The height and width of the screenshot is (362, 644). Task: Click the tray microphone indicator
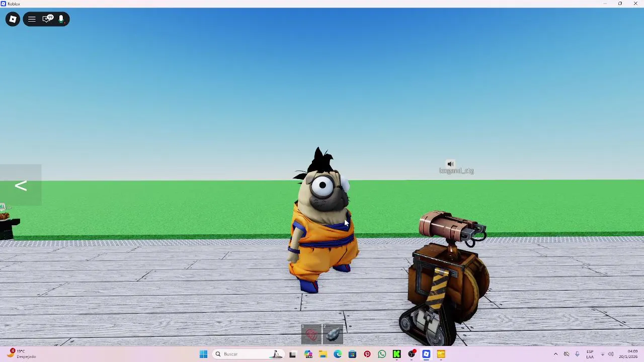pyautogui.click(x=577, y=354)
